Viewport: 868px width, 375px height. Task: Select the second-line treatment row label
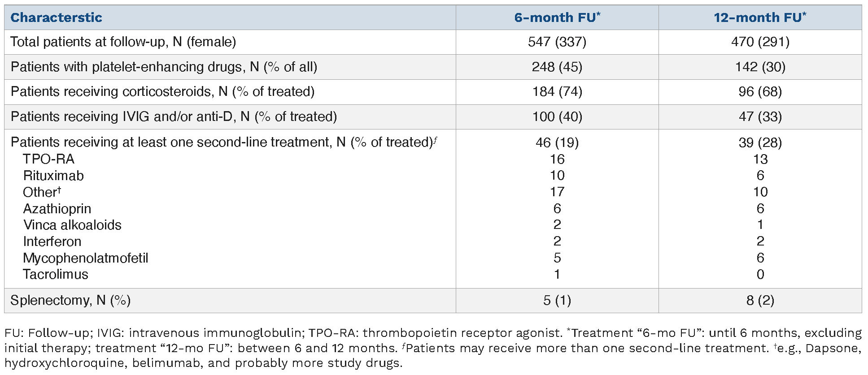[223, 142]
